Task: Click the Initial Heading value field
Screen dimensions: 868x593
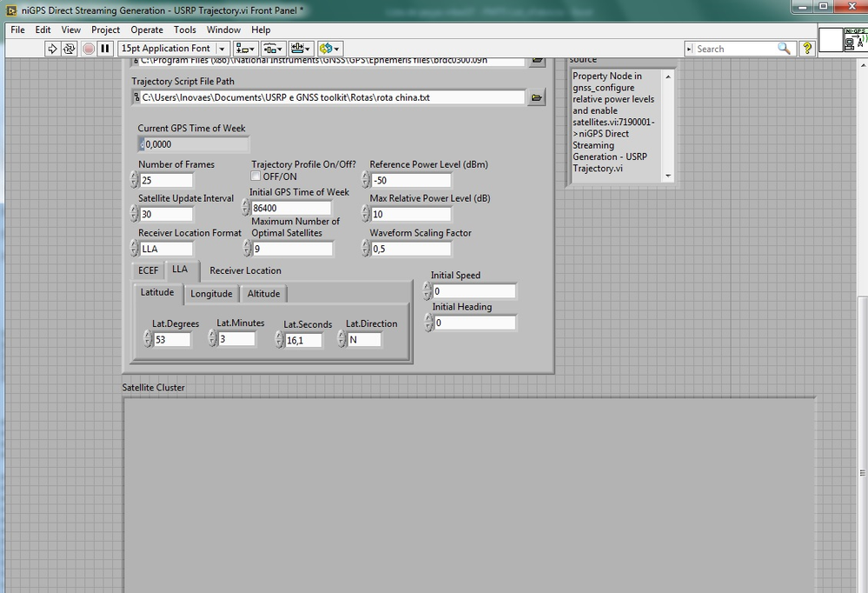Action: (x=475, y=323)
